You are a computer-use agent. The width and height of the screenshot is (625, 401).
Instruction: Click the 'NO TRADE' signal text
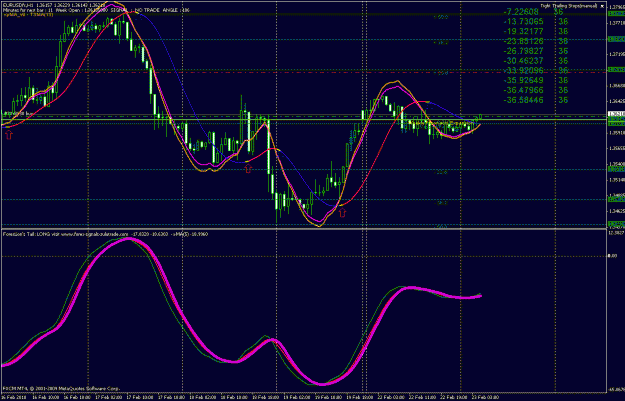(147, 10)
